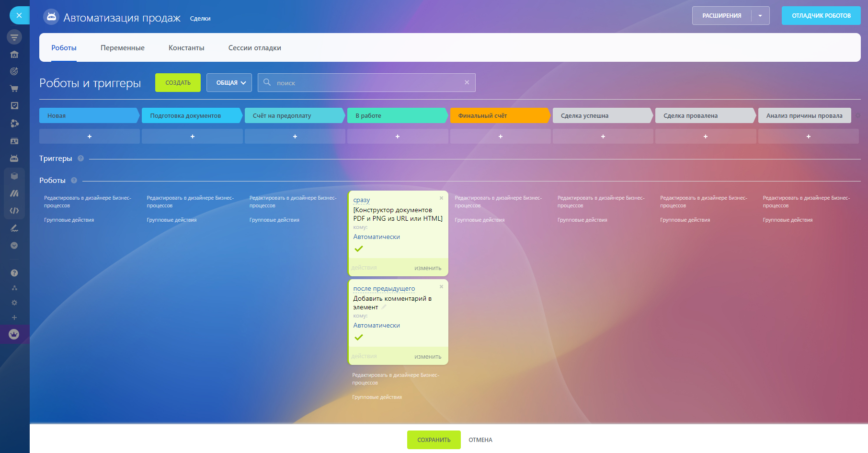
Task: Click the pencil icon on Добавить комментарий robot
Action: pos(384,307)
